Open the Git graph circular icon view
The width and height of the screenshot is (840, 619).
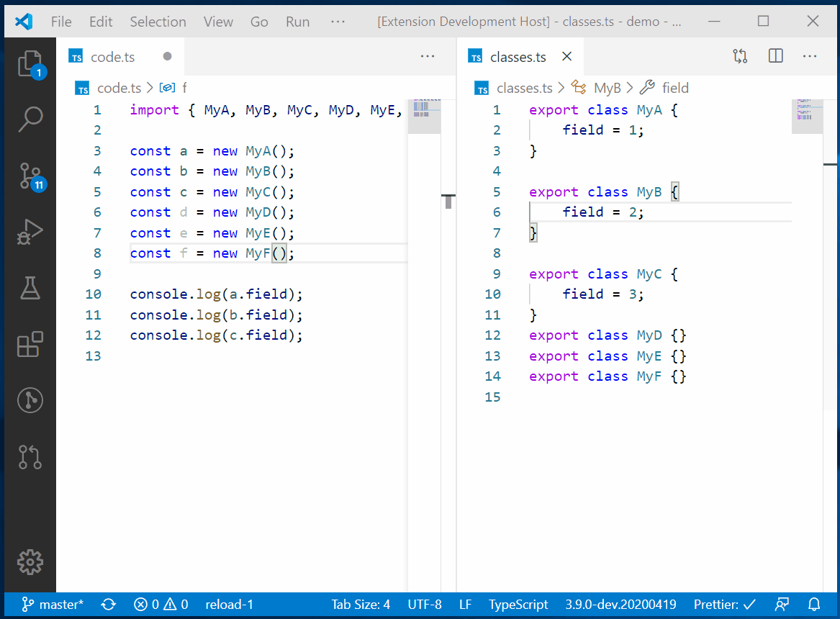(30, 400)
